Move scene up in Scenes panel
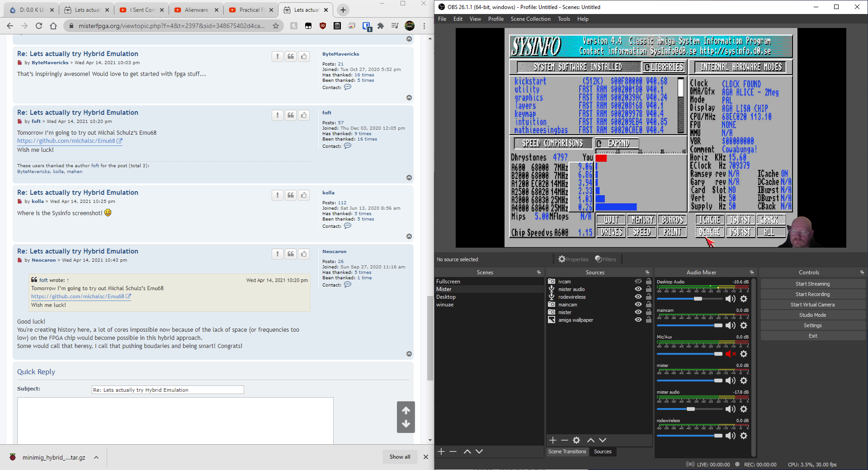 tap(467, 451)
